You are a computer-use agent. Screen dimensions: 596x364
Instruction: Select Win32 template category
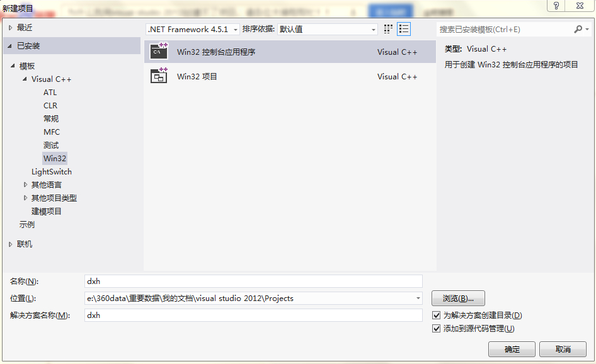click(x=55, y=159)
